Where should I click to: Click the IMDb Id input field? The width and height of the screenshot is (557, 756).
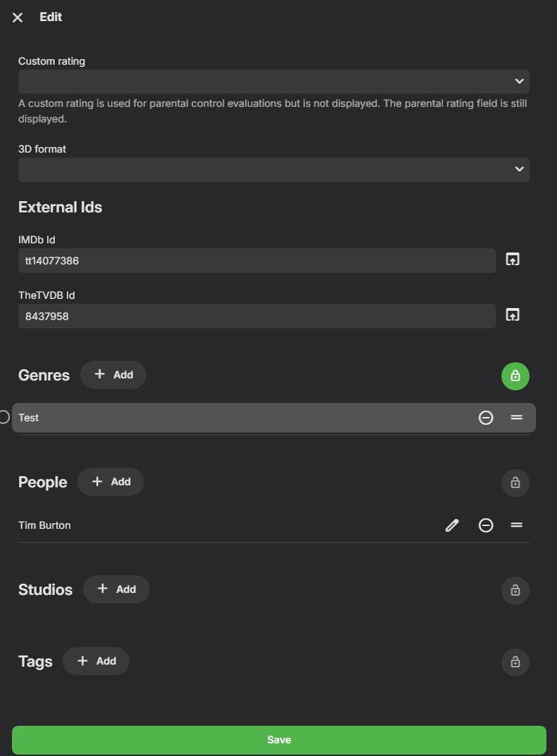click(257, 260)
